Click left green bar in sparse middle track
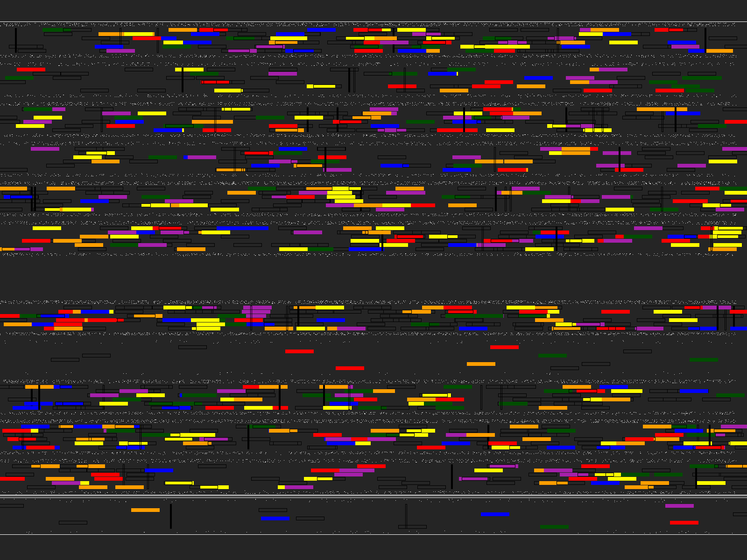 coord(552,356)
